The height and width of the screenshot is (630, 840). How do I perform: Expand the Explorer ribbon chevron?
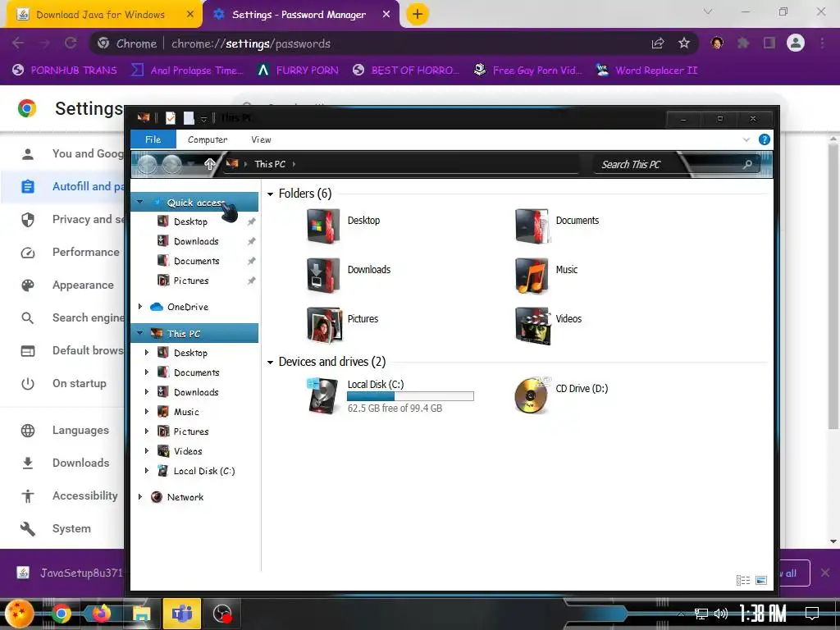point(746,139)
